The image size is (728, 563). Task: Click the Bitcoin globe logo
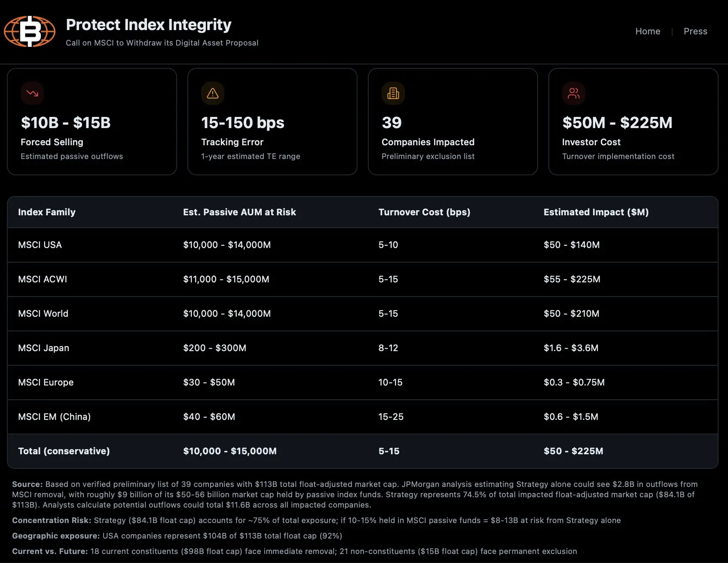pyautogui.click(x=30, y=31)
